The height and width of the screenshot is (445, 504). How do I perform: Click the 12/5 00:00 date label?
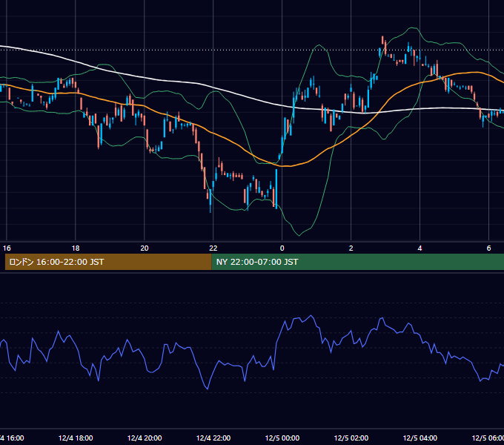(282, 438)
